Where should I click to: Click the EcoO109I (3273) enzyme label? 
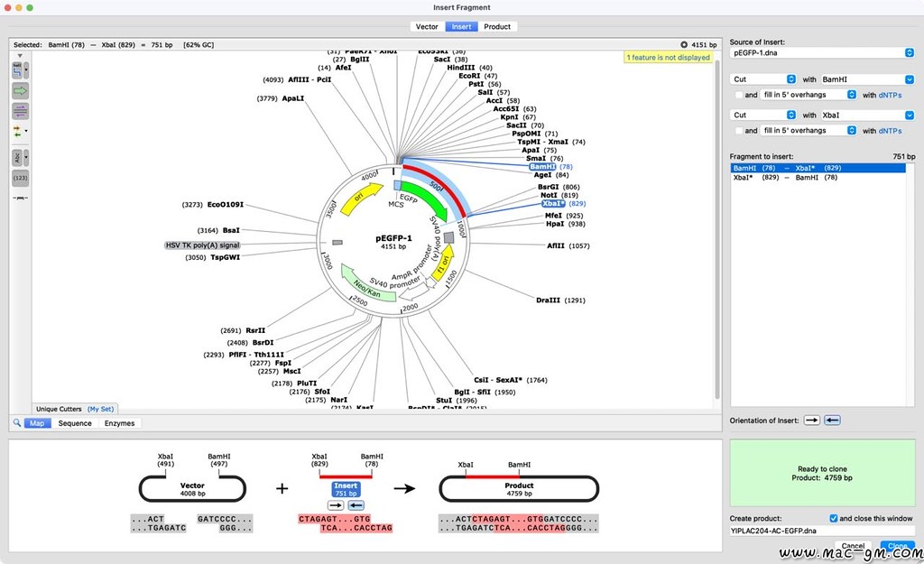213,205
